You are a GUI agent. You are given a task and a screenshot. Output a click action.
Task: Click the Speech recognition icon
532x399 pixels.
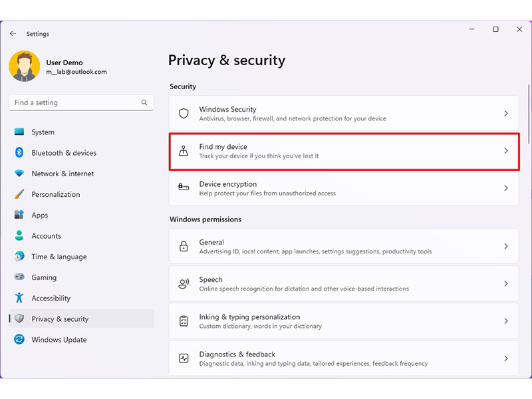point(184,284)
